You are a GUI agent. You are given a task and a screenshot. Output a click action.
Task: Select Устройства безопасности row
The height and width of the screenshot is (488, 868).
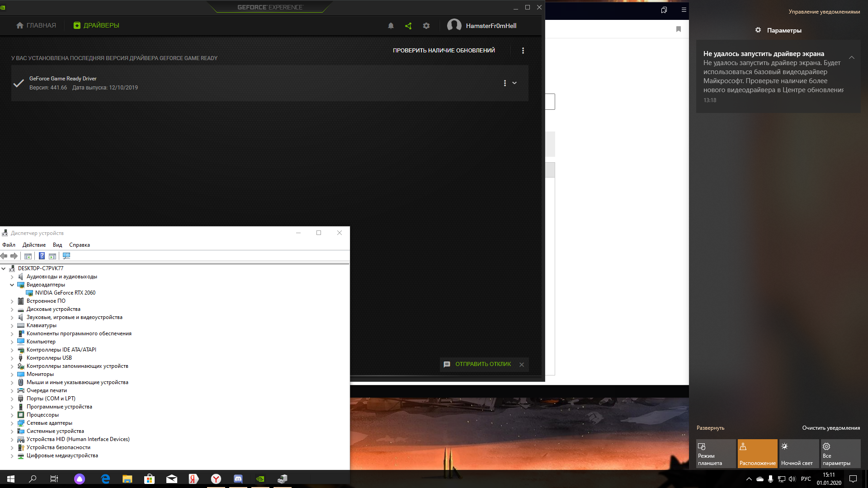58,447
